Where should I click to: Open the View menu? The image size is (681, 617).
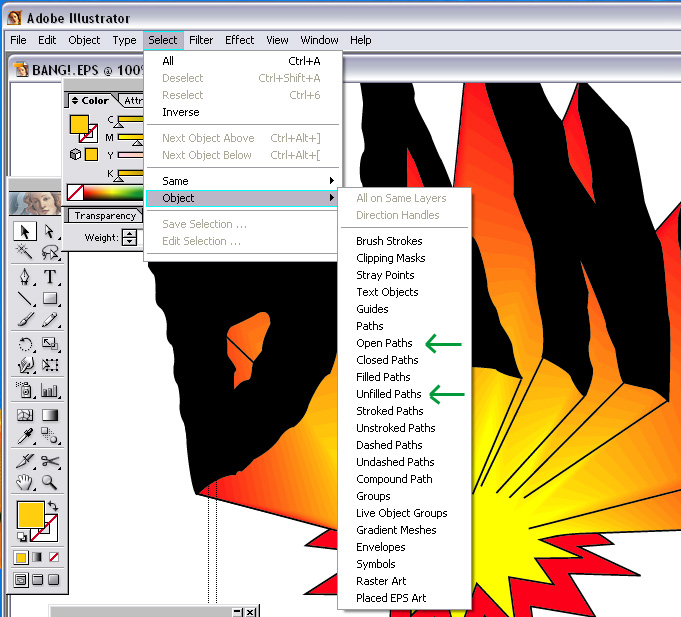coord(277,40)
